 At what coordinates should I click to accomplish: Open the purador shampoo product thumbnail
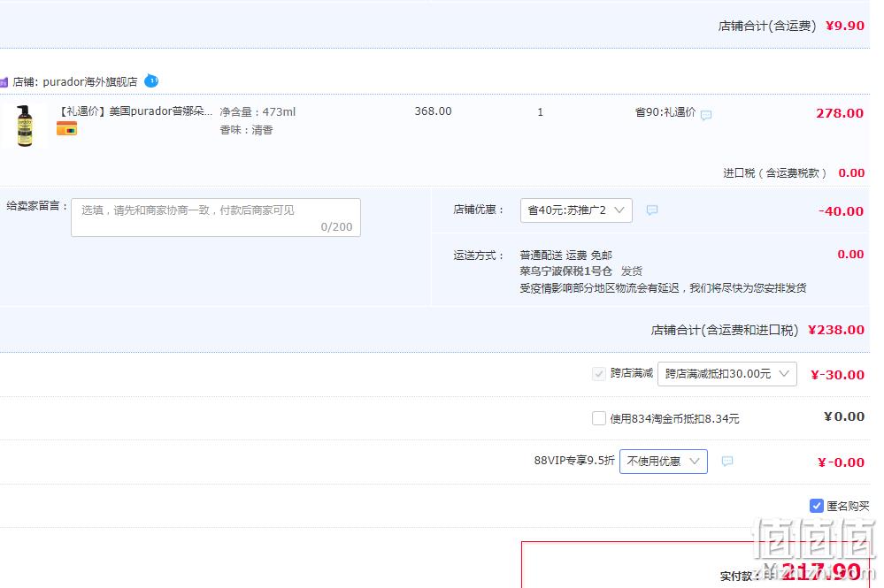pyautogui.click(x=24, y=126)
